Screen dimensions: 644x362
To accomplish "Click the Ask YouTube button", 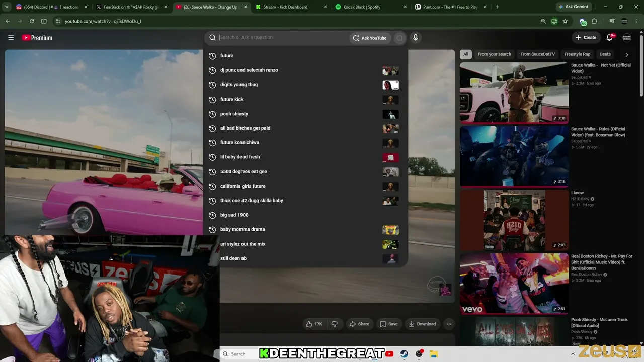I will 370,38.
